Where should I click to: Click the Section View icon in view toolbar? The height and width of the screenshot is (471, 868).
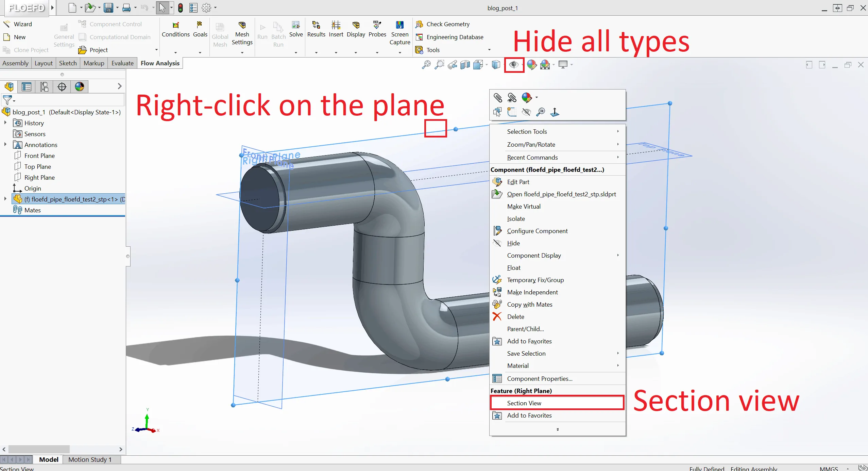(x=465, y=65)
